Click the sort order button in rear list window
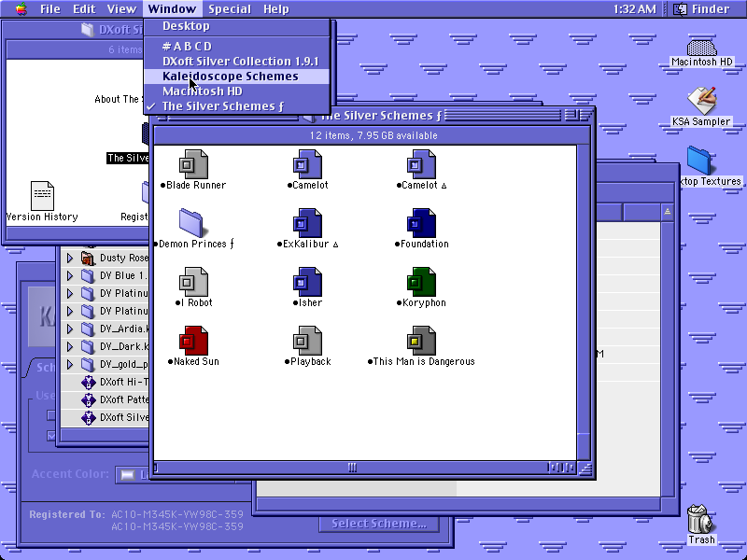 [x=667, y=212]
